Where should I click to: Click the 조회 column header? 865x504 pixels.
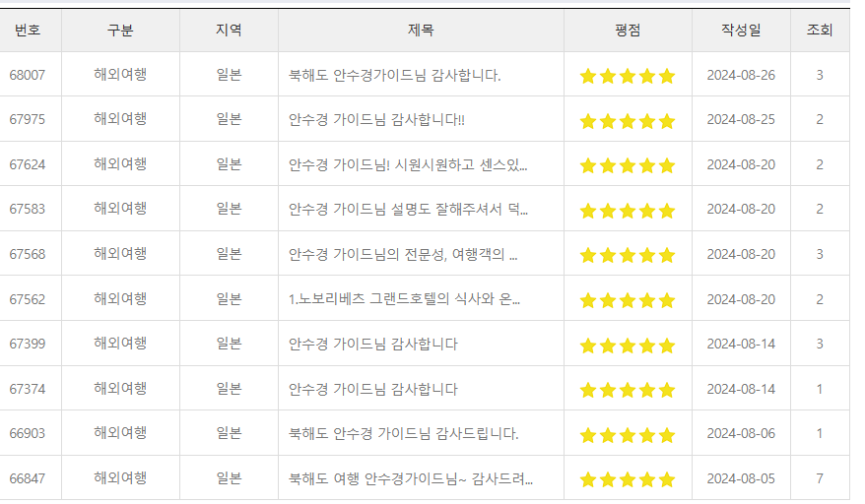(820, 30)
